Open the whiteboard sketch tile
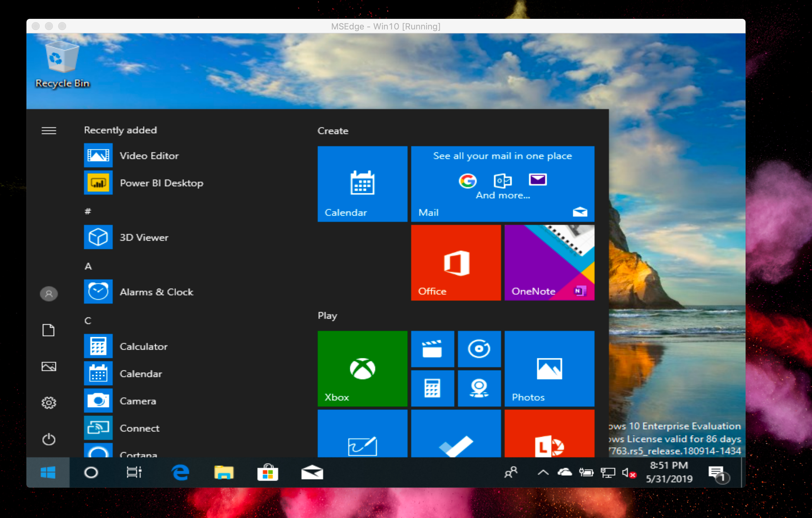Image resolution: width=812 pixels, height=518 pixels. 363,434
